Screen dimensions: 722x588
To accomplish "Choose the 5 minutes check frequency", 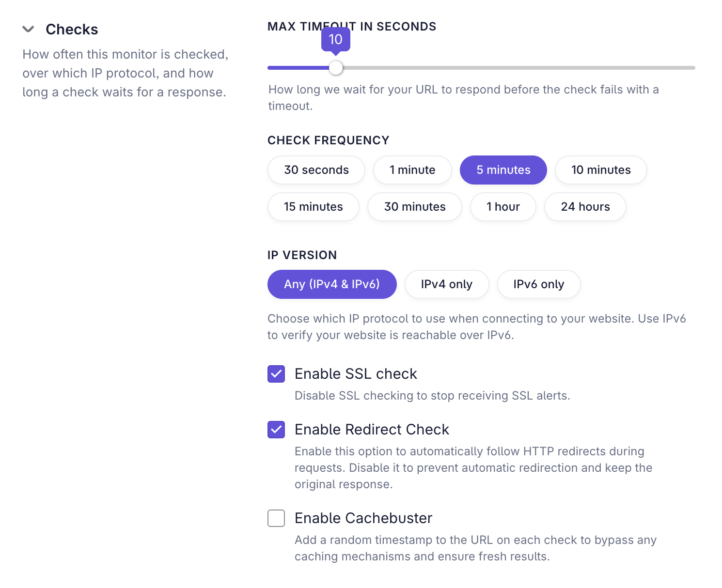I will click(x=503, y=170).
